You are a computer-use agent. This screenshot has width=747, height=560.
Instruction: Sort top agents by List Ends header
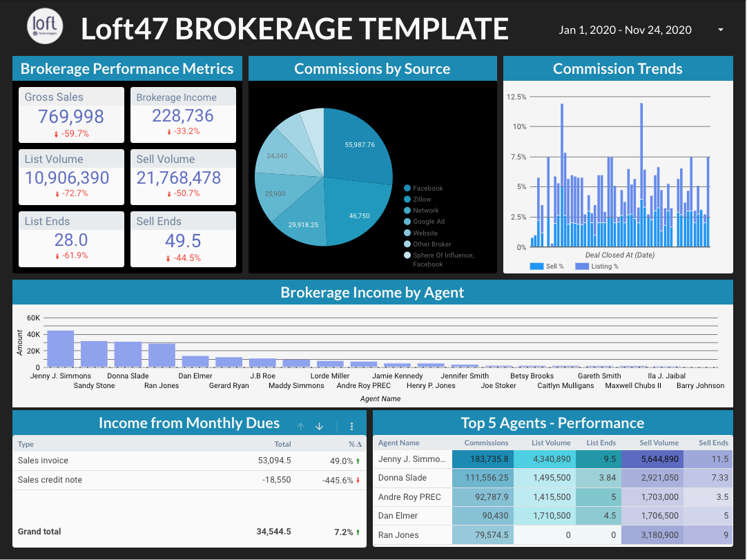click(x=601, y=443)
